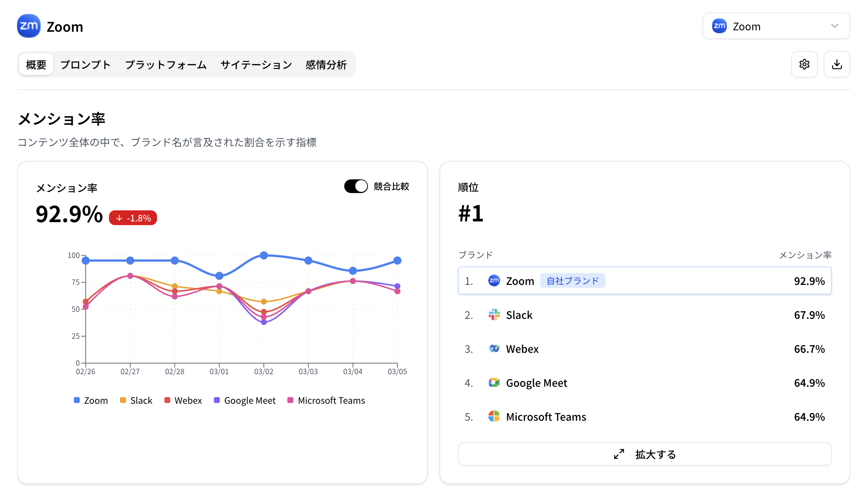This screenshot has height=496, width=868.
Task: Click the Microsoft Teams icon in the ranking
Action: pos(494,417)
